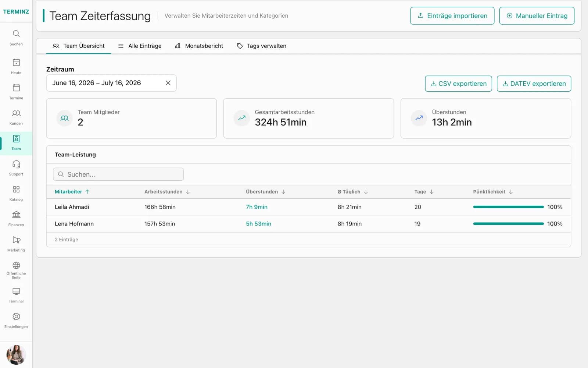Open the Monatsbericht tab

199,46
